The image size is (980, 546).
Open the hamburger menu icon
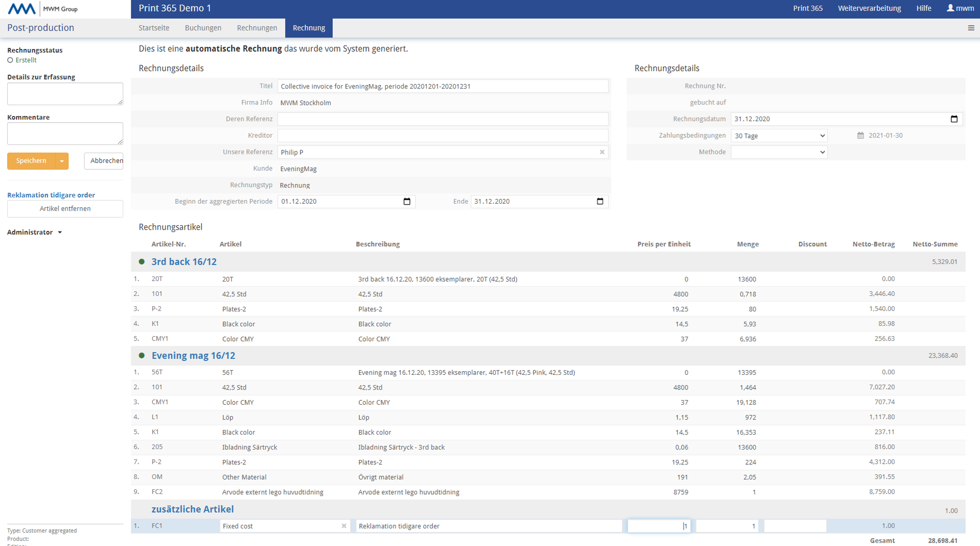point(971,28)
